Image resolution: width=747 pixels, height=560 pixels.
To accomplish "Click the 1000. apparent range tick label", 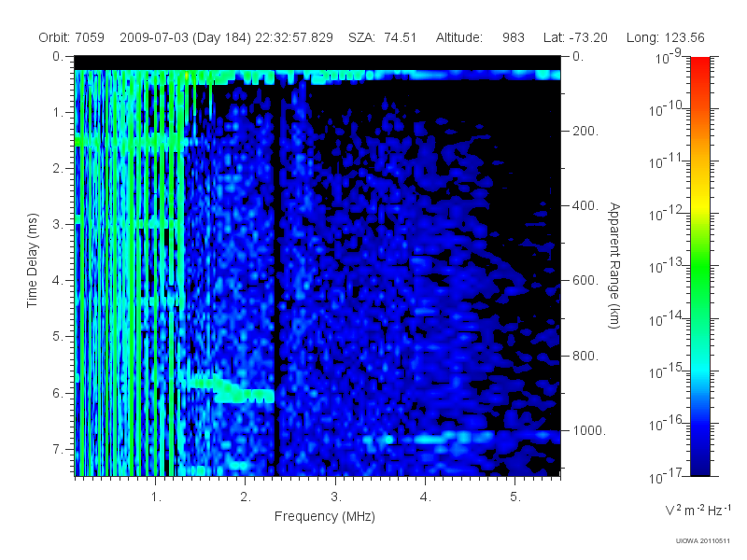I will (x=589, y=430).
